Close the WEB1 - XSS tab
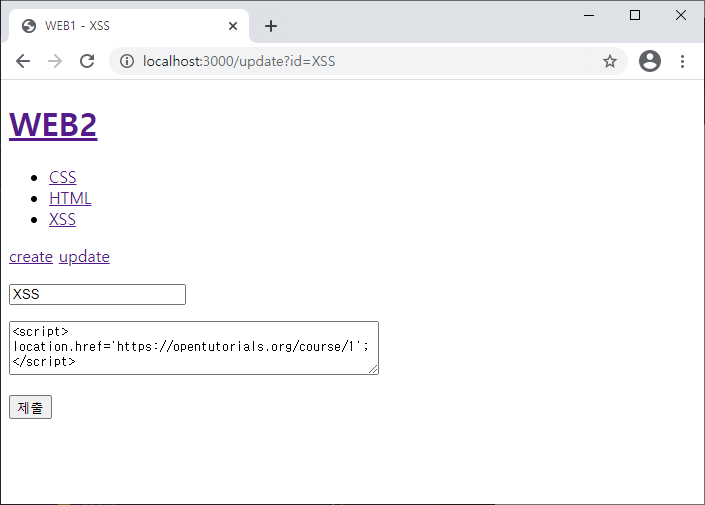705x505 pixels. (232, 26)
